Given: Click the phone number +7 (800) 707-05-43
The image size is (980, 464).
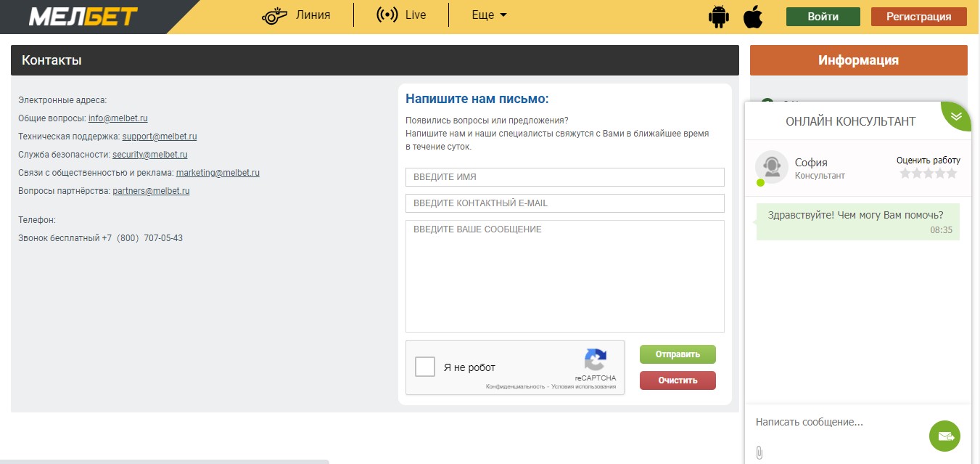Looking at the screenshot, I should (x=142, y=238).
